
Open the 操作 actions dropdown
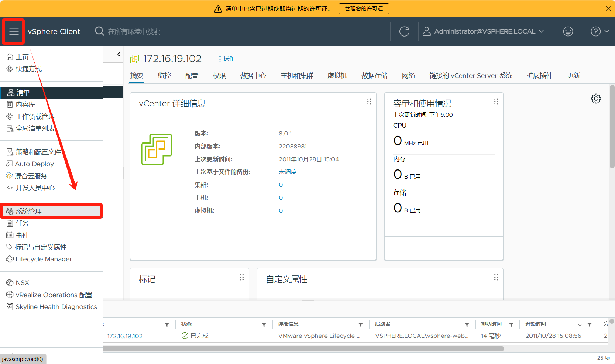point(227,58)
